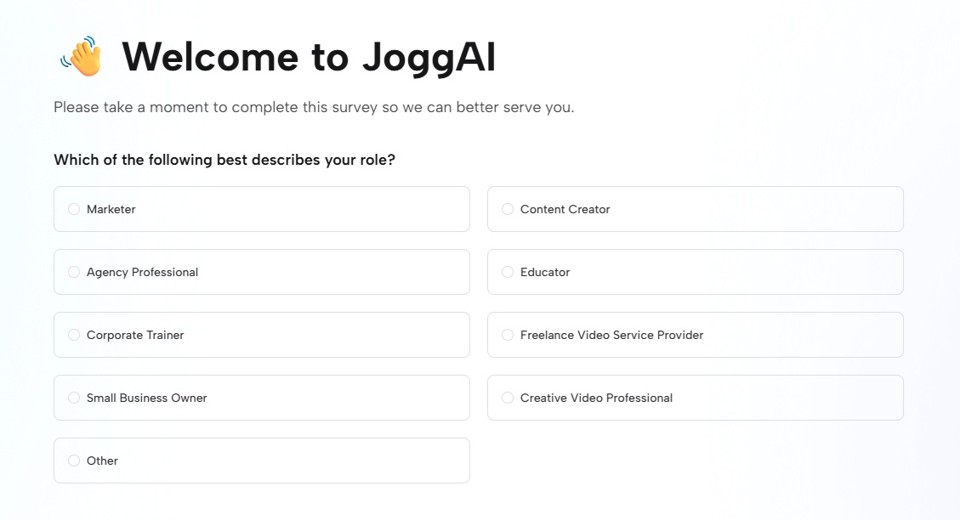Choose the Content Creator radio circle
The height and width of the screenshot is (520, 960).
508,209
